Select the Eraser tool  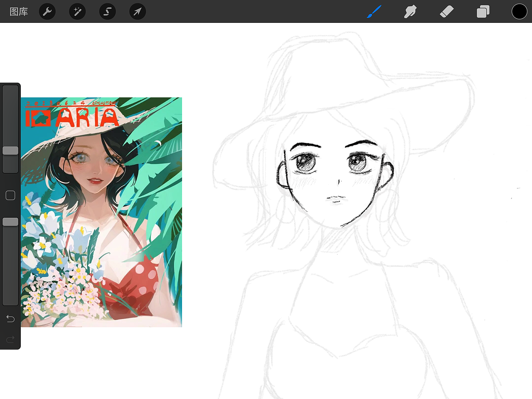pos(446,12)
